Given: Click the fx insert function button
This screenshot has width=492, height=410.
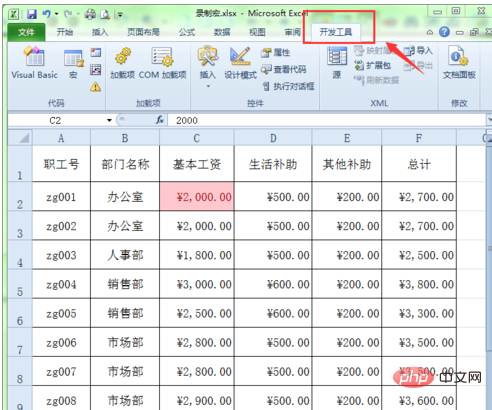Looking at the screenshot, I should pos(160,120).
